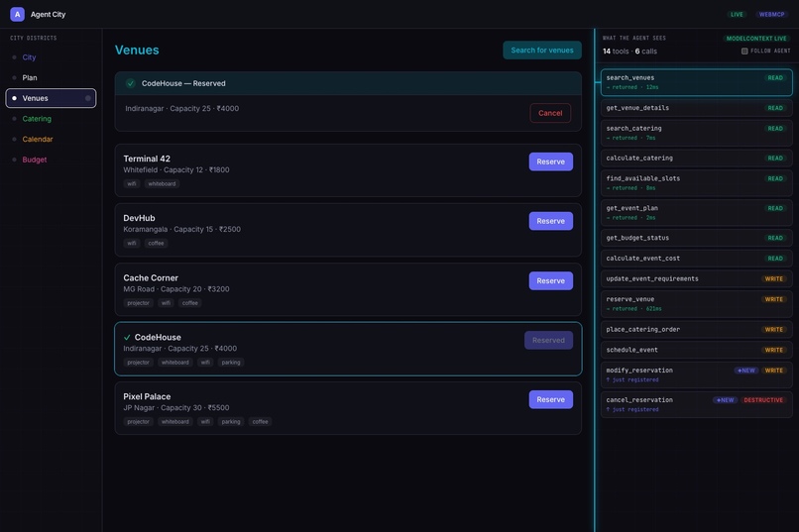
Task: Click the coffee tag on the Pixel Palace card
Action: coord(260,421)
